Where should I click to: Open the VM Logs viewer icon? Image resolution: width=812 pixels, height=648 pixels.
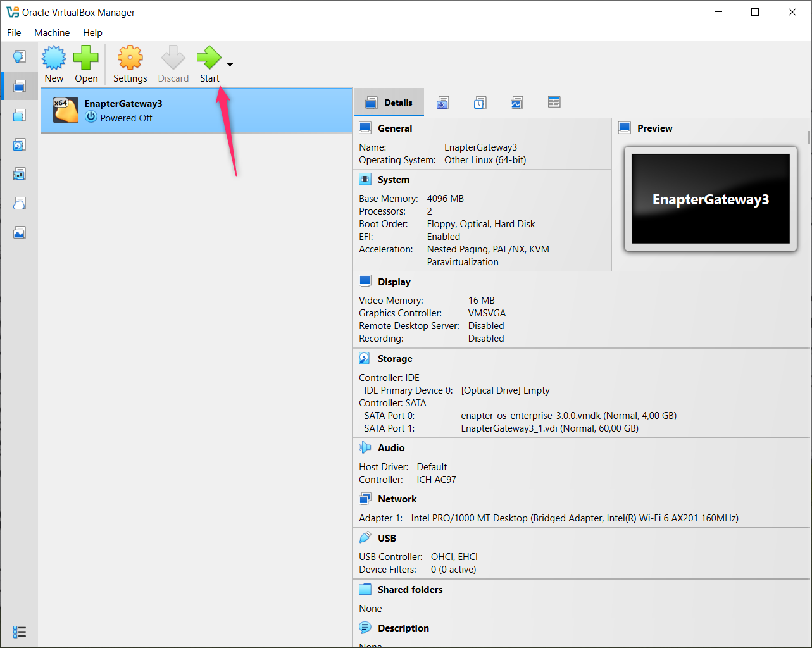[x=480, y=102]
